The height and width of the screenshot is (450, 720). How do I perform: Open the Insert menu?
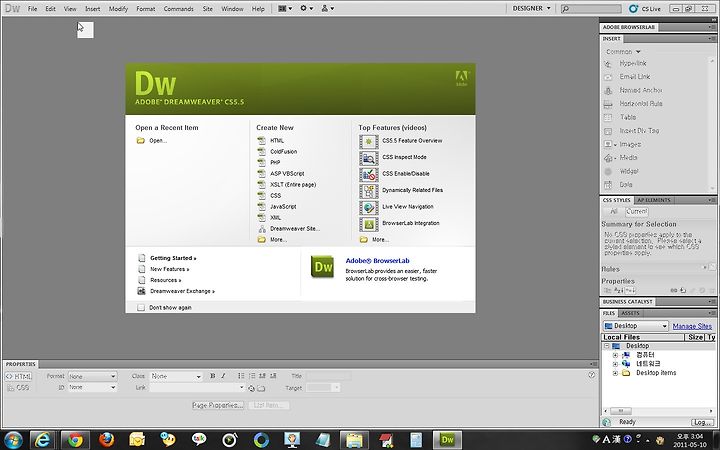point(92,8)
